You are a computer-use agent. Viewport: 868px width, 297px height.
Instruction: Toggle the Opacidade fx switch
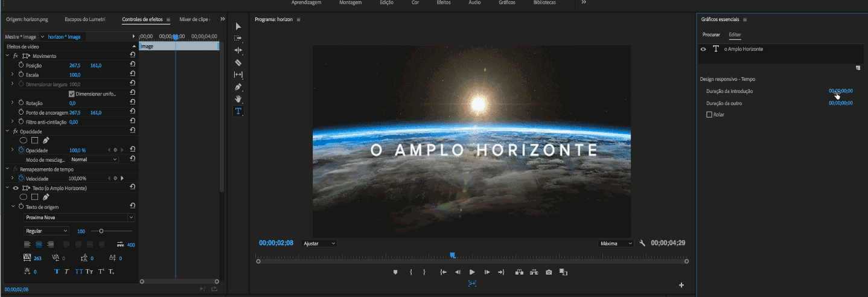click(x=16, y=131)
